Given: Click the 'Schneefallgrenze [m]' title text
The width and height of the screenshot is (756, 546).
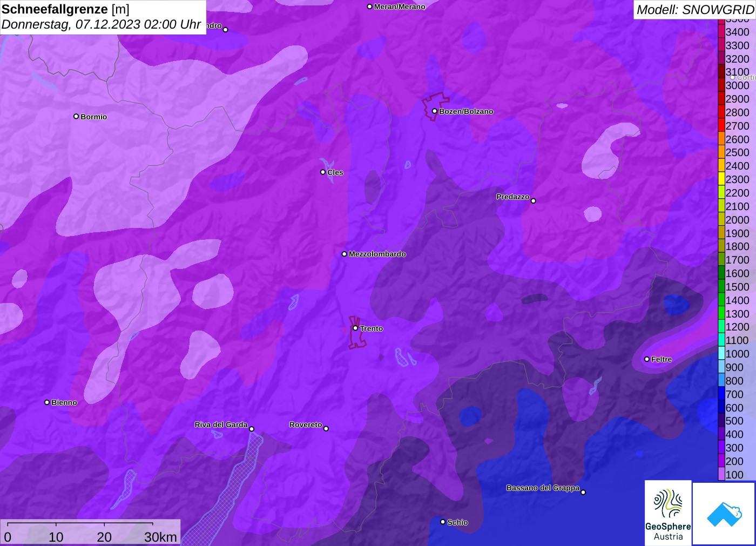Looking at the screenshot, I should (65, 9).
